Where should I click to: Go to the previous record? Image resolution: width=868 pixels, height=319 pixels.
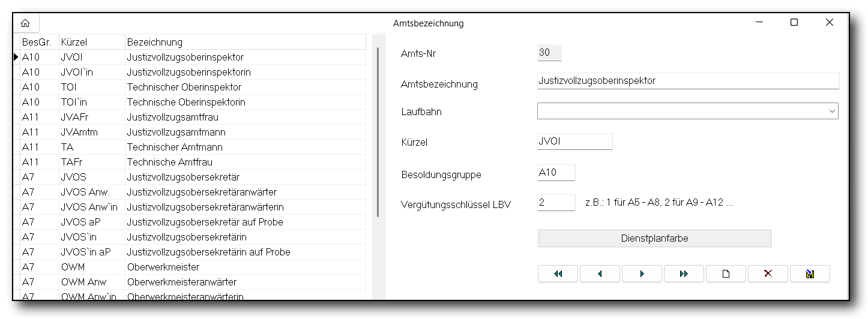600,273
